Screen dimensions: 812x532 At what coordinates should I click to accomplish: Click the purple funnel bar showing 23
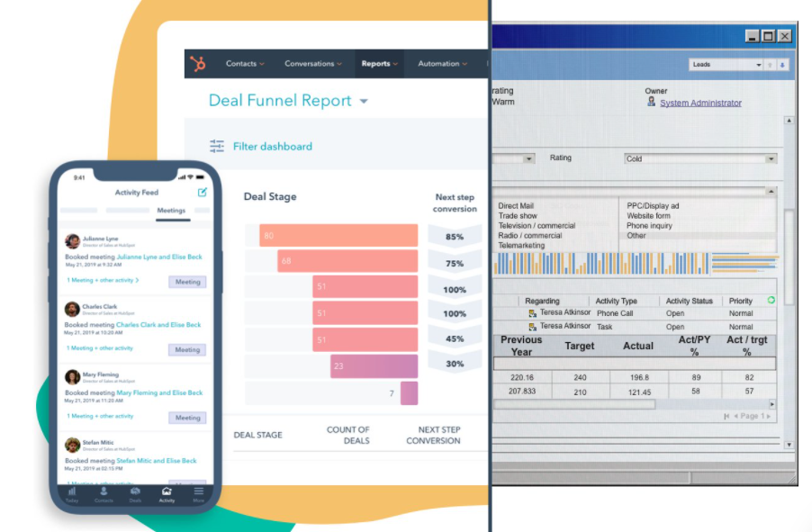(374, 365)
